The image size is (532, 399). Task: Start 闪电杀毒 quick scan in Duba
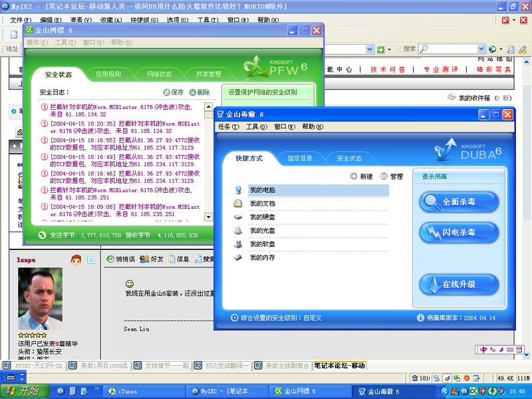pyautogui.click(x=459, y=233)
